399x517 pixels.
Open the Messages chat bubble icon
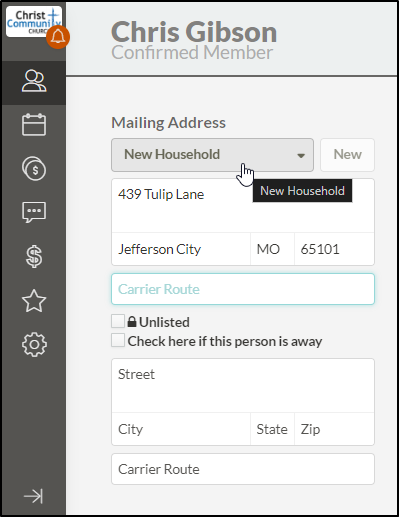(34, 212)
